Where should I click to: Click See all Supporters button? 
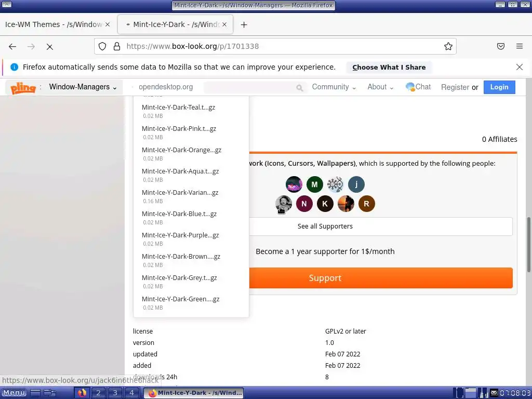[x=325, y=227]
